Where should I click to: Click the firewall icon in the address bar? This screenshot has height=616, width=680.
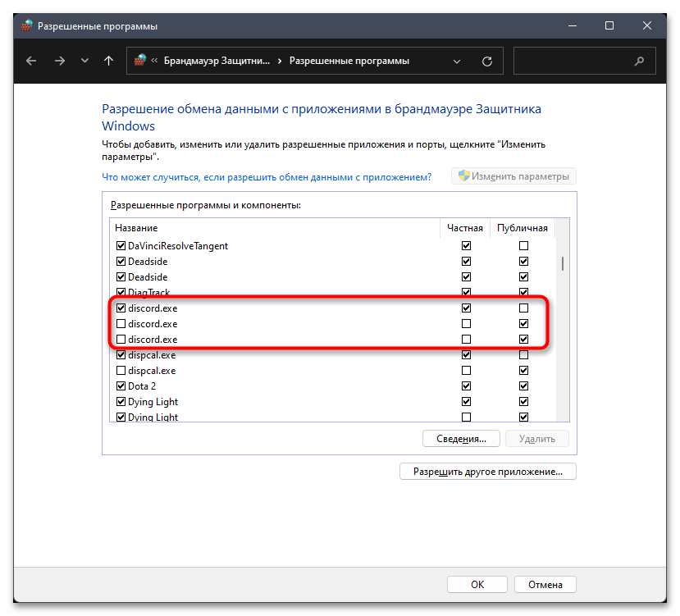point(140,61)
